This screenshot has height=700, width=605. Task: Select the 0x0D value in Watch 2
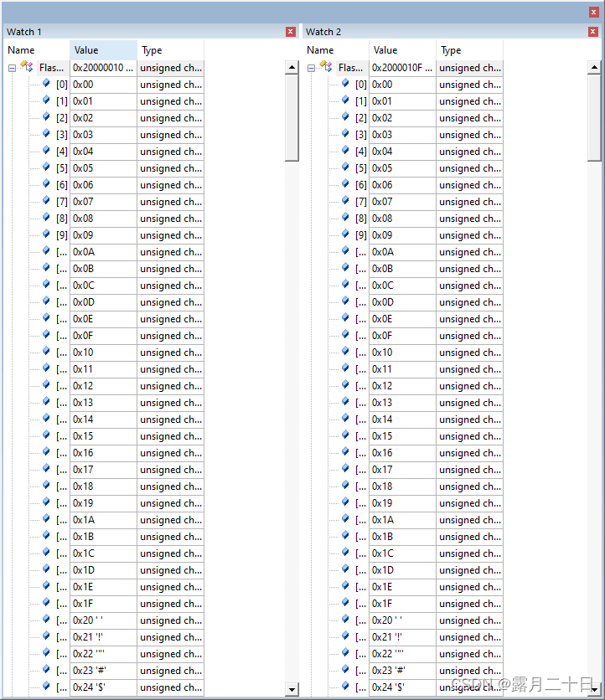[x=402, y=302]
